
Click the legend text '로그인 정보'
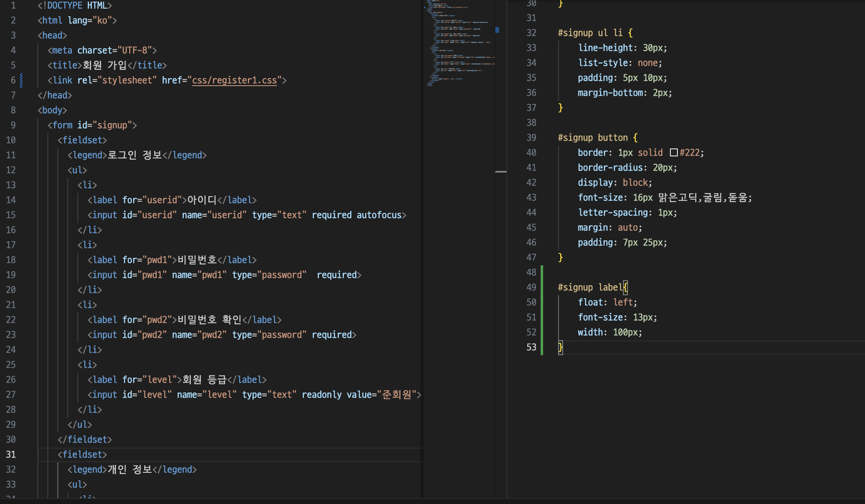tap(134, 155)
